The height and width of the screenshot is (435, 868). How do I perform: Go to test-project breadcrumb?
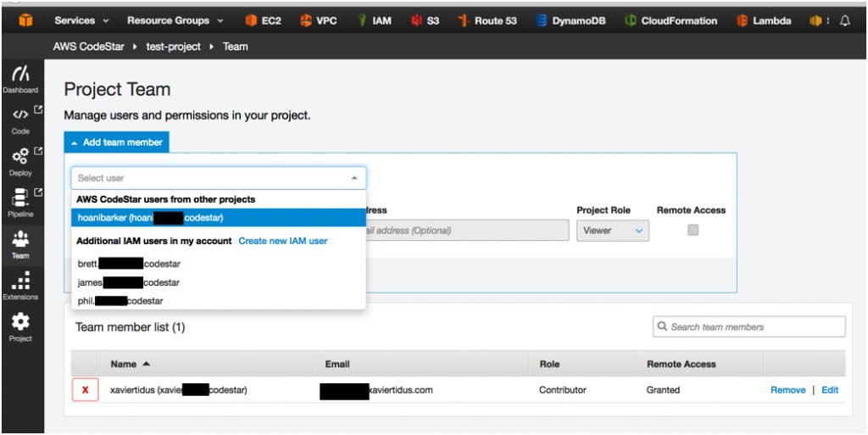tap(173, 47)
